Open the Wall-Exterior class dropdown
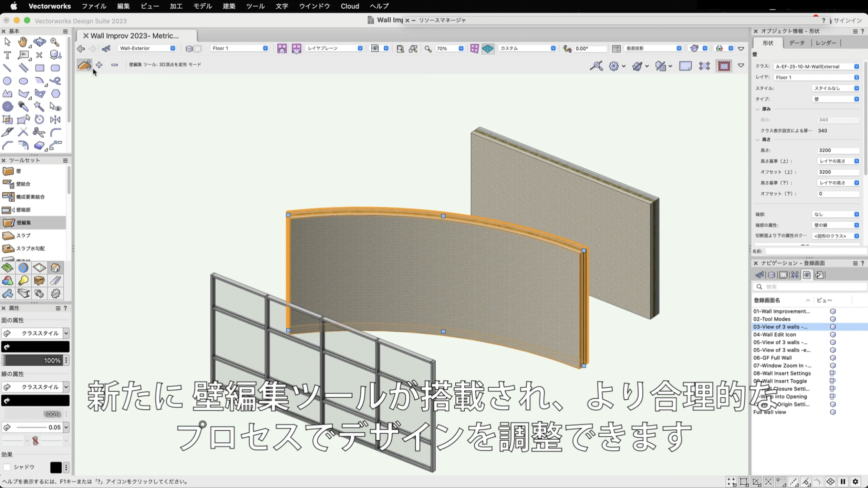Image resolution: width=868 pixels, height=488 pixels. coord(148,49)
